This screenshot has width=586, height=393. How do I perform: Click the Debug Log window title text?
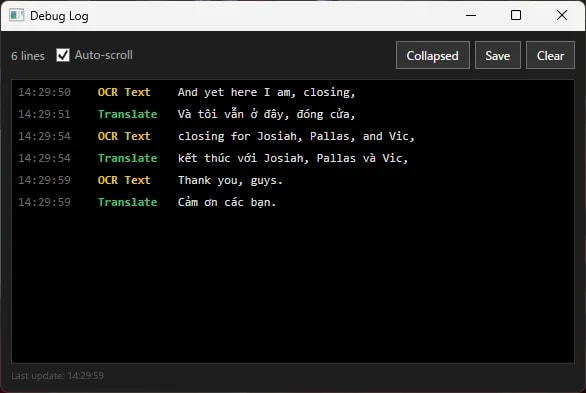[59, 16]
